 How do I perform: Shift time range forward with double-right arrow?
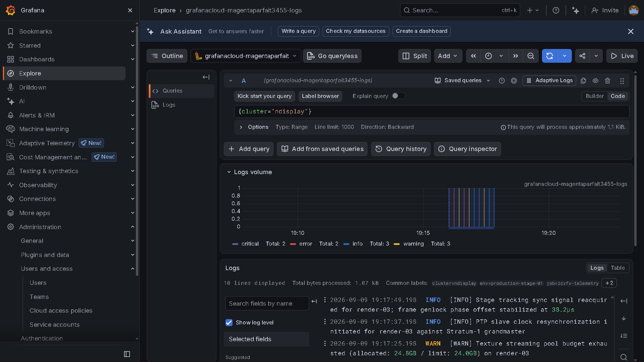515,56
